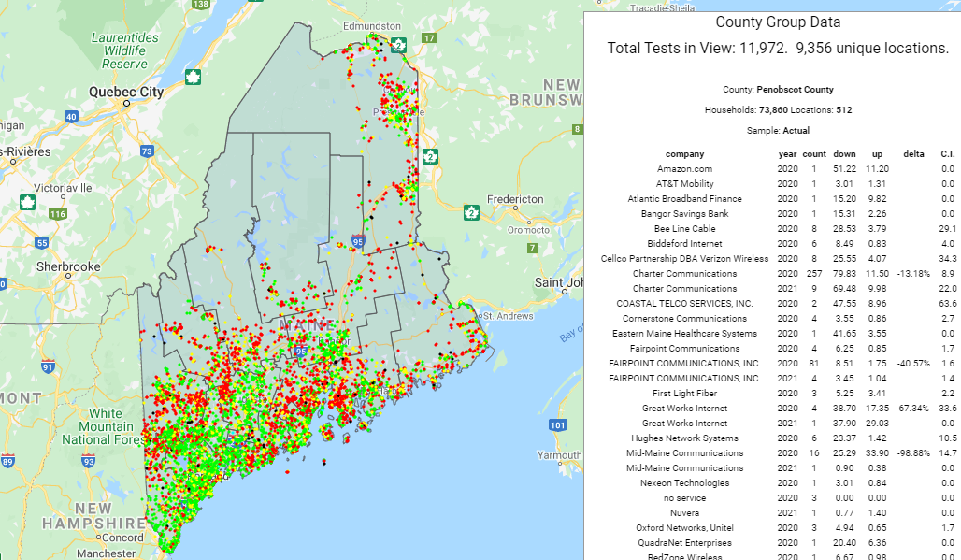Select the Amazon.com company row
Viewport: 961px width, 560px height.
pos(778,169)
